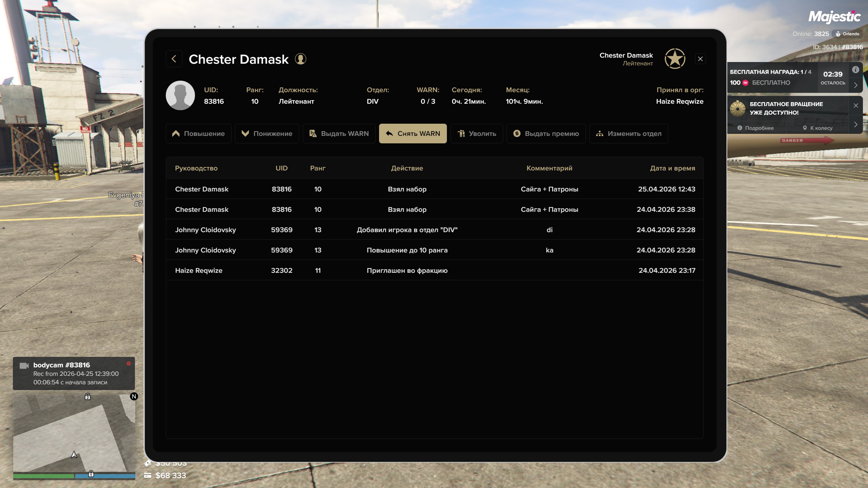Click the info icon on free reward banner
This screenshot has width=868, height=488.
coord(855,70)
